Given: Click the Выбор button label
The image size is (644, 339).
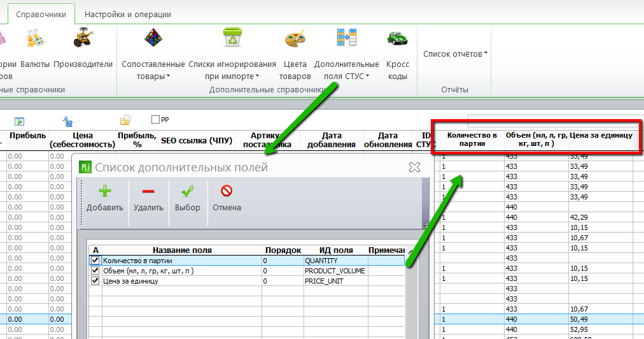Looking at the screenshot, I should [187, 208].
